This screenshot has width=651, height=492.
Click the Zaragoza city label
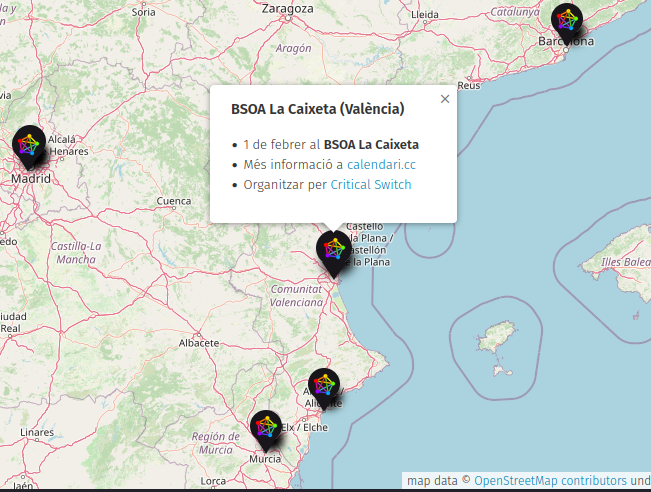[x=287, y=8]
